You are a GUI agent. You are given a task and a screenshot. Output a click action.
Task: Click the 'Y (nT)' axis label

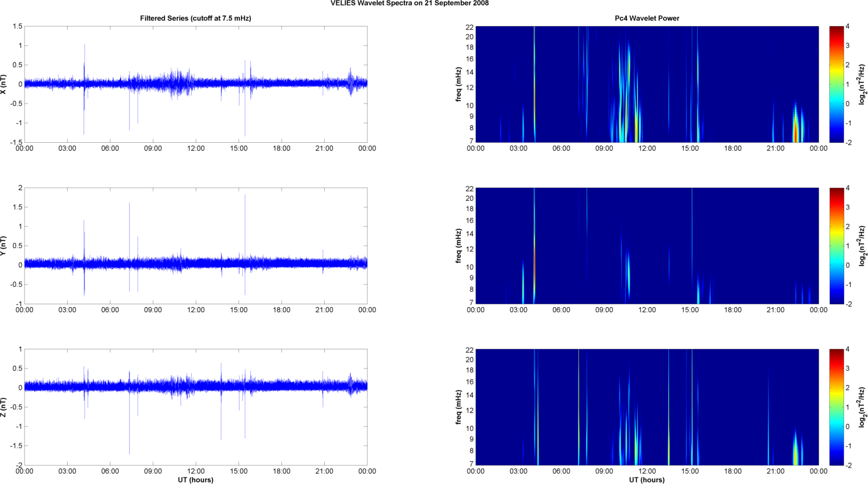[x=5, y=246]
